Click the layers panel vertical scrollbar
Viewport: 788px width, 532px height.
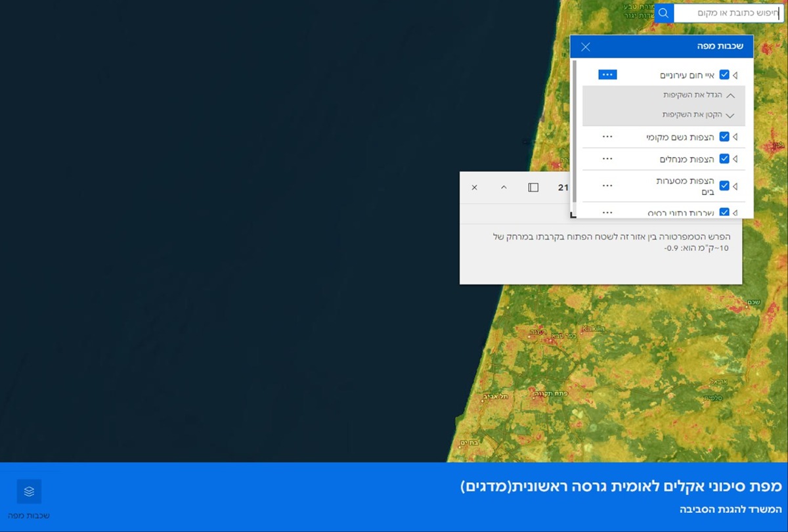tap(575, 131)
